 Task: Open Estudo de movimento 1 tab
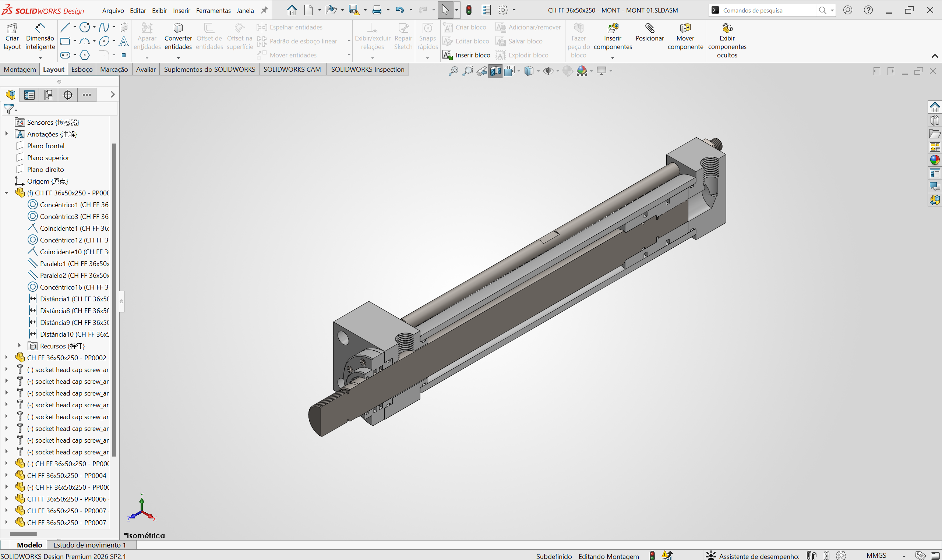click(x=90, y=545)
